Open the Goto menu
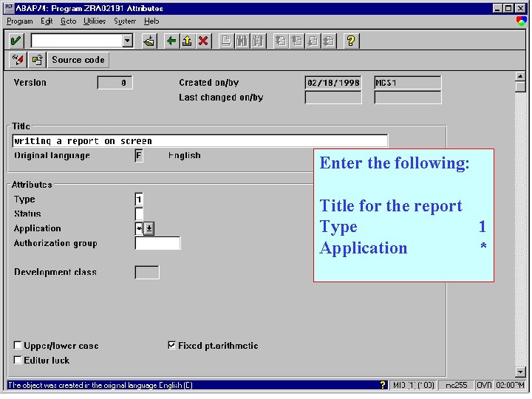The height and width of the screenshot is (399, 532). (68, 21)
